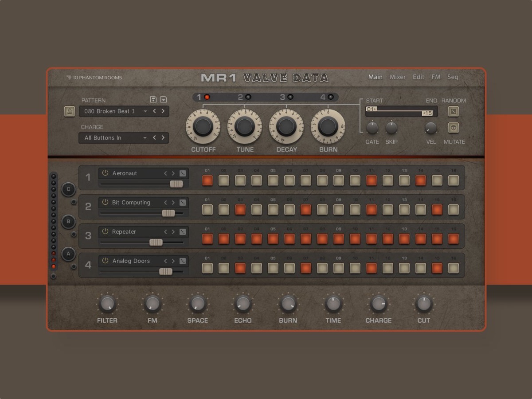
Task: Activate step 16 on the Aeronaut row
Action: tap(454, 180)
